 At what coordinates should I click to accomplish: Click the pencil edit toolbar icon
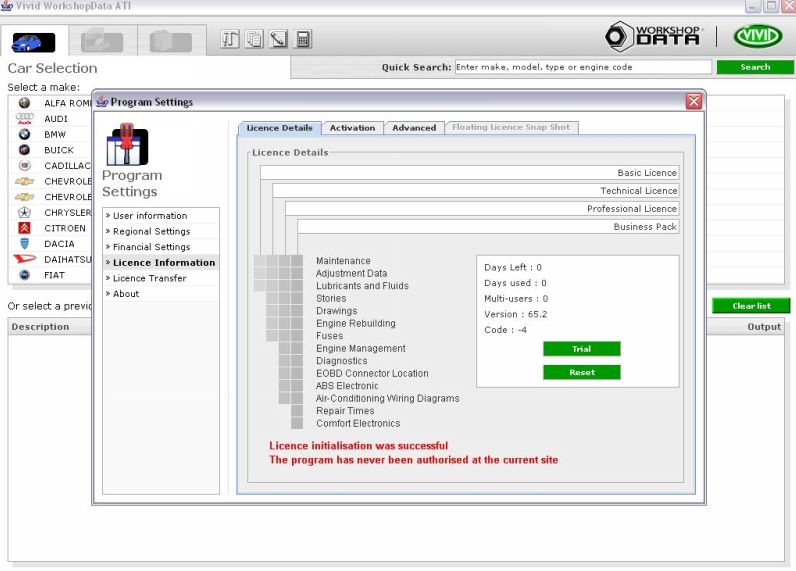278,40
